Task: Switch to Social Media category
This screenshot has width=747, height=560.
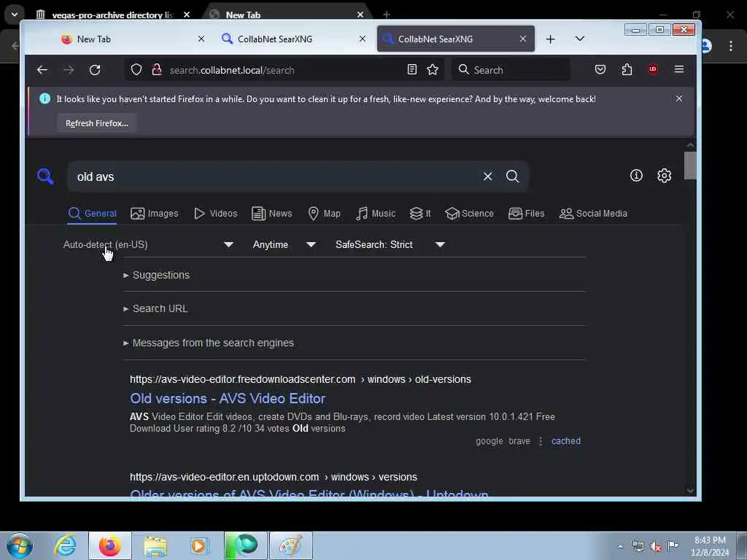Action: point(593,214)
